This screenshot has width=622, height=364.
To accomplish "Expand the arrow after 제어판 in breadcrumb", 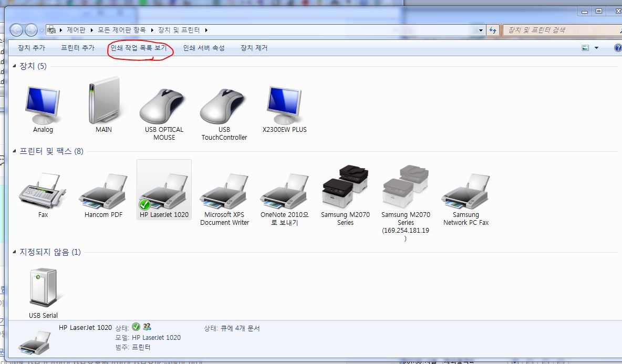I will coord(91,30).
